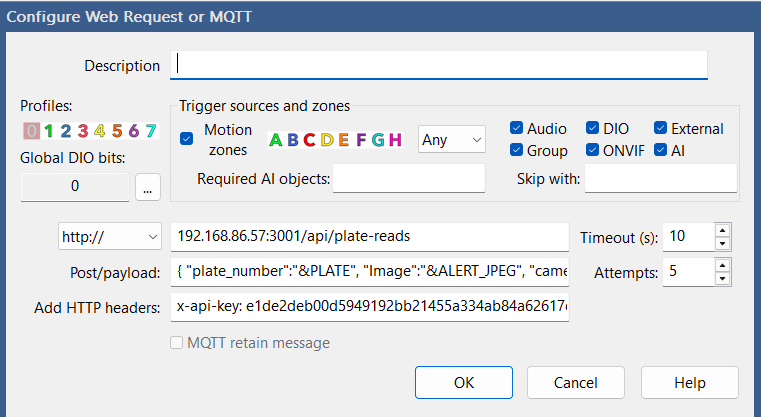Open the Any zones dropdown
The height and width of the screenshot is (417, 761).
pos(451,139)
